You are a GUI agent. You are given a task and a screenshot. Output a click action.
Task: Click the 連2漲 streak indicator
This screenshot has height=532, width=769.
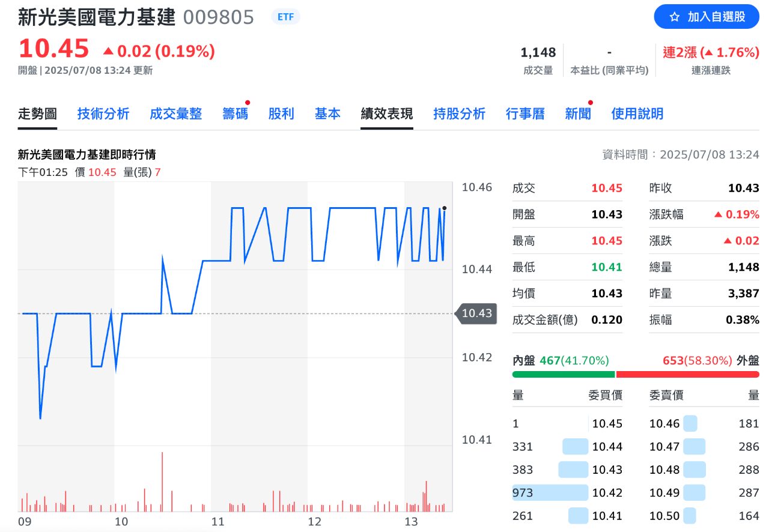pyautogui.click(x=711, y=52)
